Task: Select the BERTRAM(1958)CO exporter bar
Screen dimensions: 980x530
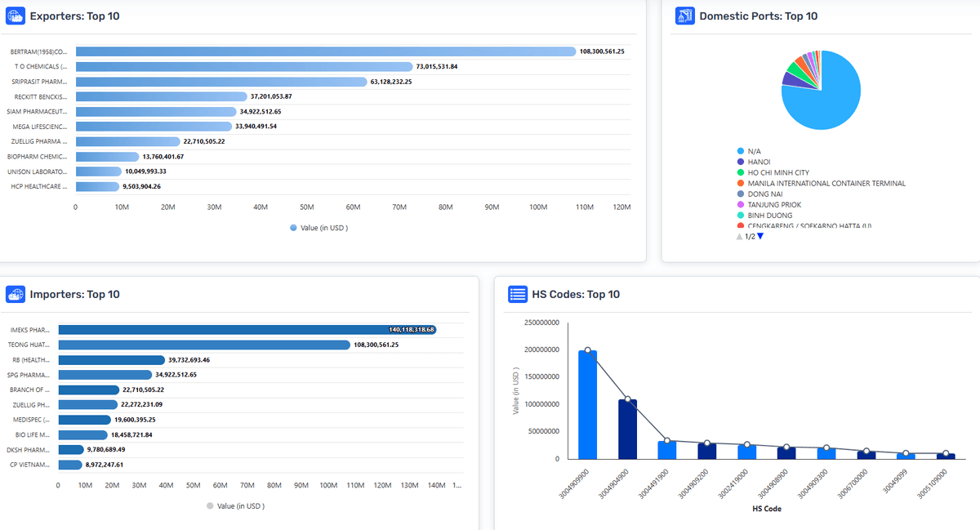Action: (x=325, y=51)
